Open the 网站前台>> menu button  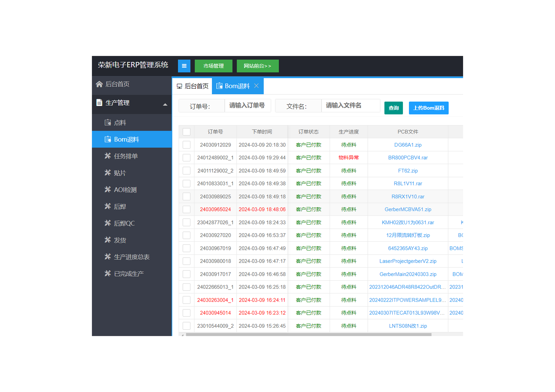click(x=257, y=66)
